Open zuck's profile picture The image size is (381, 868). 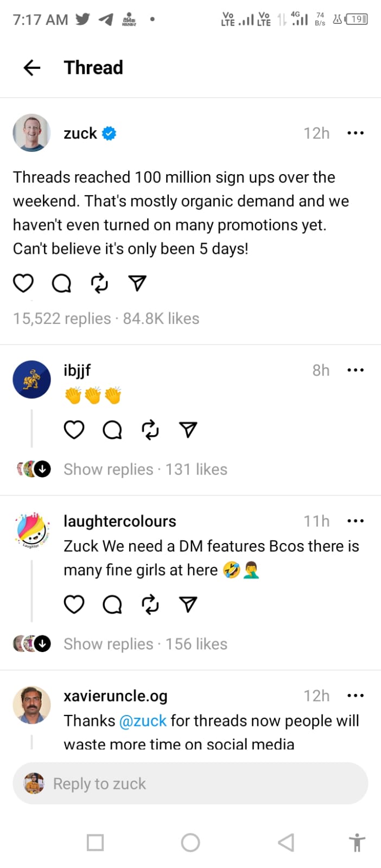coord(31,133)
